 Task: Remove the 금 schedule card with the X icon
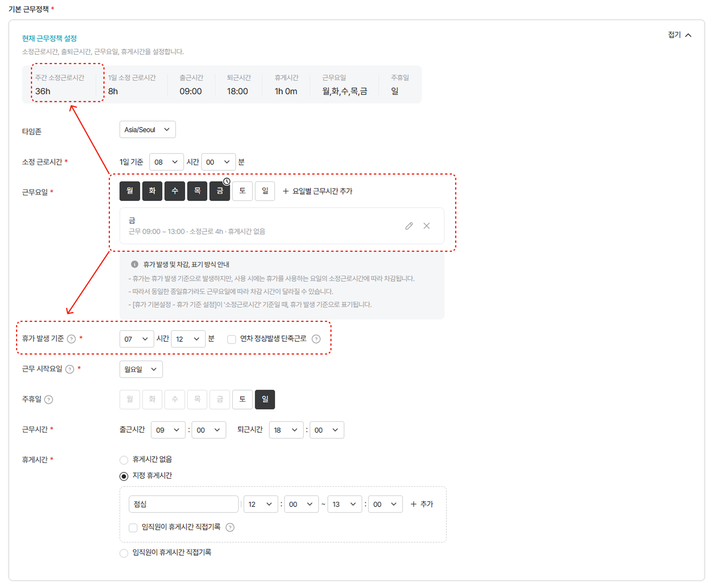point(427,226)
